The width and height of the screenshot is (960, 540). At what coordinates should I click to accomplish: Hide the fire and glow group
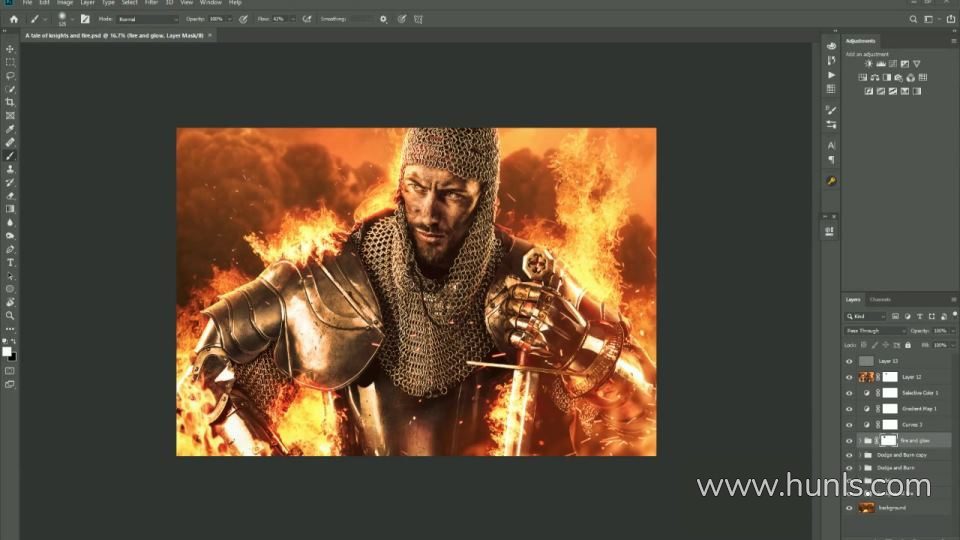(x=849, y=441)
